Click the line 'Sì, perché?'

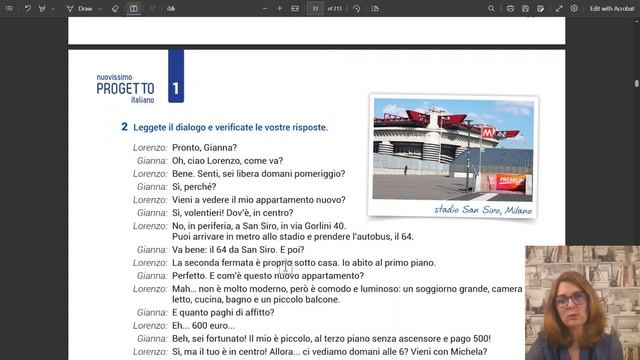pos(194,187)
